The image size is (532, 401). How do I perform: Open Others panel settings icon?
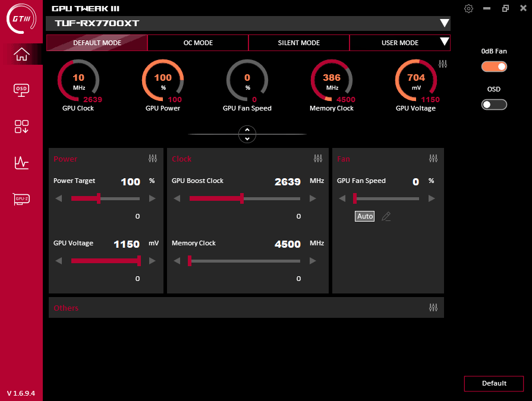pos(433,308)
